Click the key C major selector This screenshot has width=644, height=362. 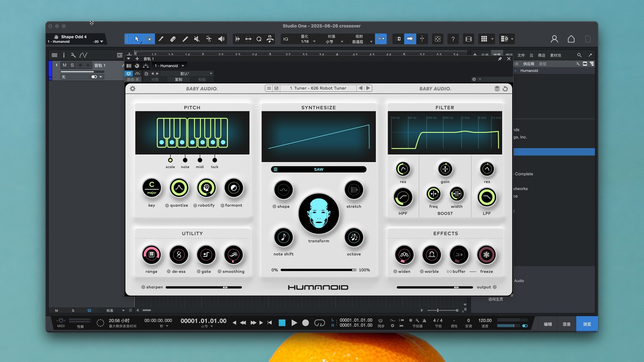point(152,188)
